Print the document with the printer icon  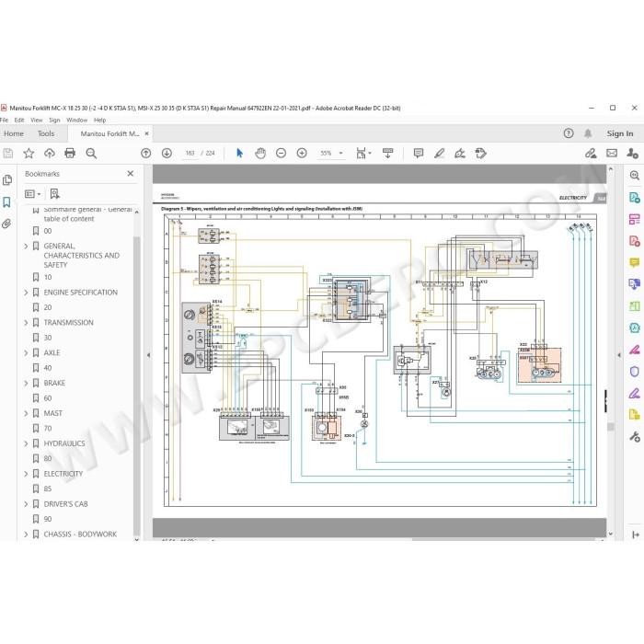(70, 154)
